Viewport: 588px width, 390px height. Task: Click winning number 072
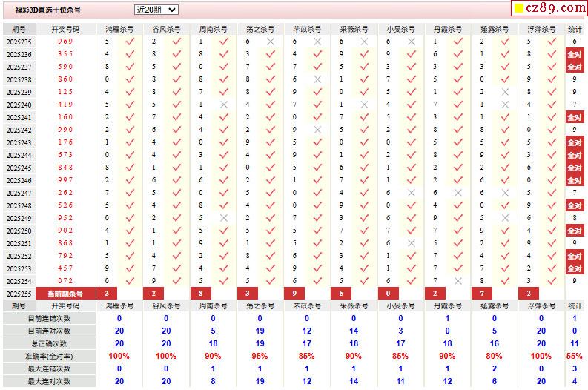tap(65, 280)
